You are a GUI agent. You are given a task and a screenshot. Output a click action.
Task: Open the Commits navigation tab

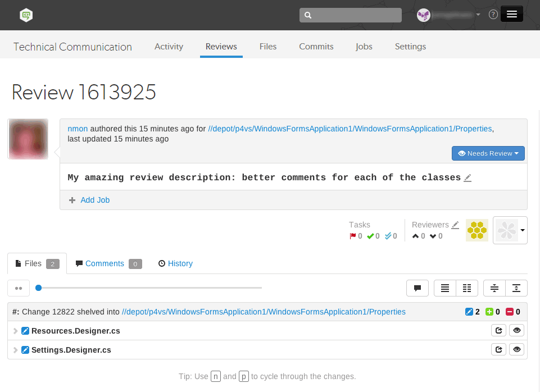[316, 47]
